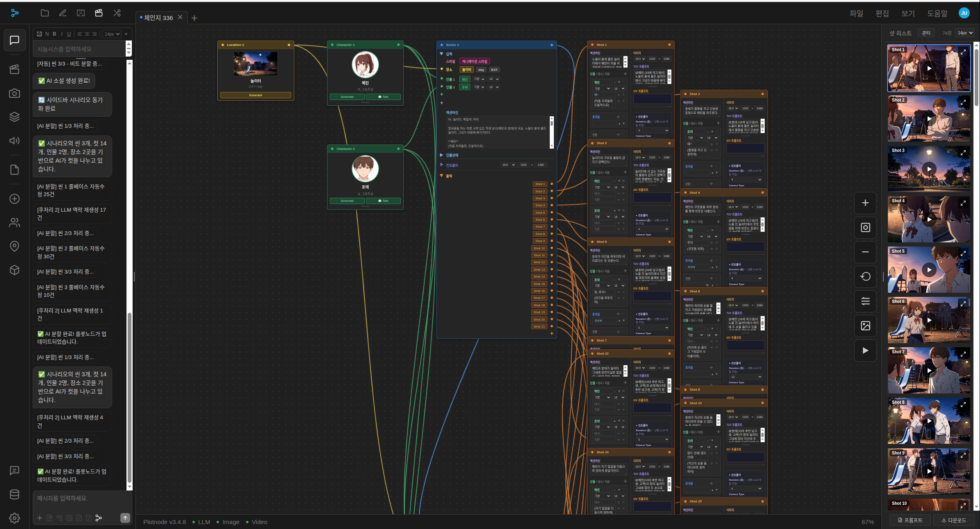Click the zoom in plus button on canvas
Image resolution: width=980 pixels, height=529 pixels.
(x=865, y=203)
